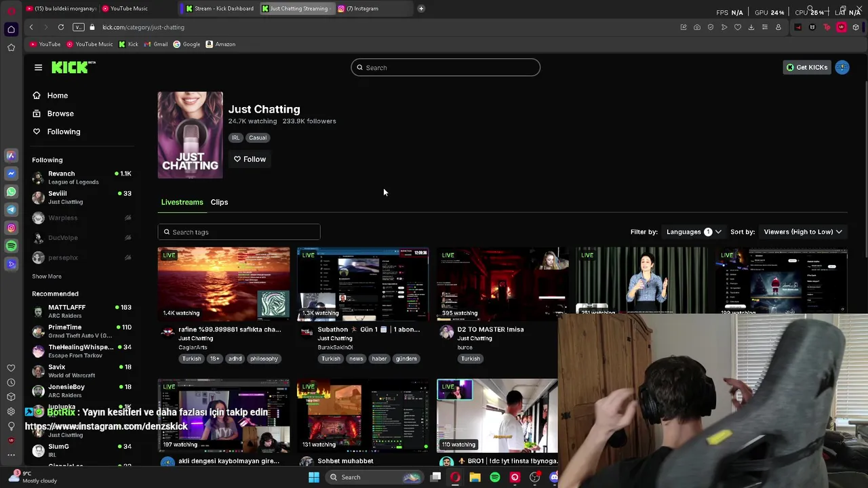Click the BurakSakinOl channel name
868x488 pixels.
(x=335, y=348)
